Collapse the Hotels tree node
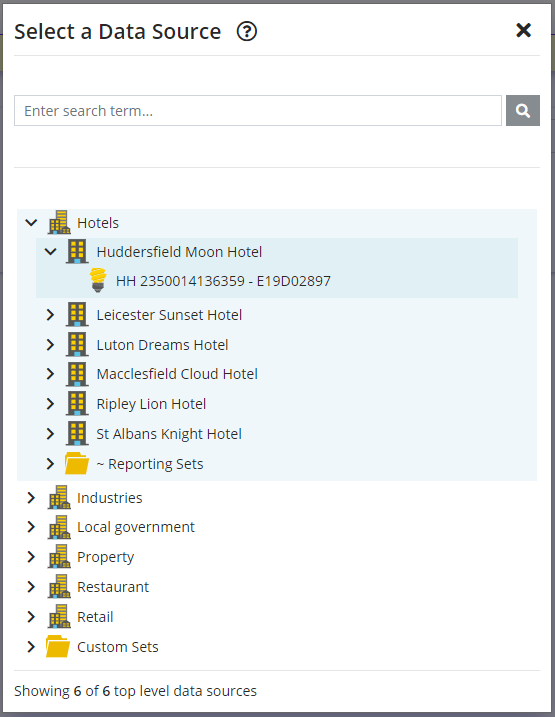The image size is (555, 717). point(31,223)
